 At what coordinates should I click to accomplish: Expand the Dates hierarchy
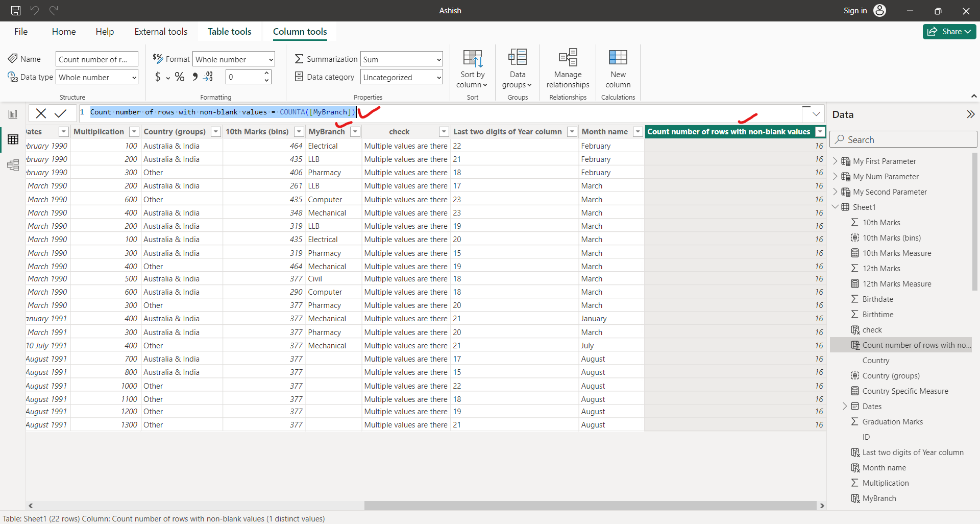click(845, 406)
